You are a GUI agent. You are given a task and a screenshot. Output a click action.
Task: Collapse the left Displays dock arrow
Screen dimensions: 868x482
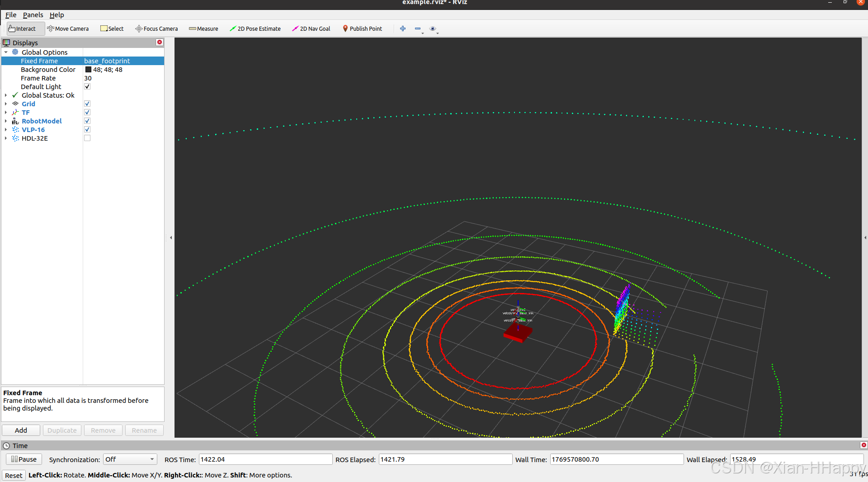[x=171, y=237]
